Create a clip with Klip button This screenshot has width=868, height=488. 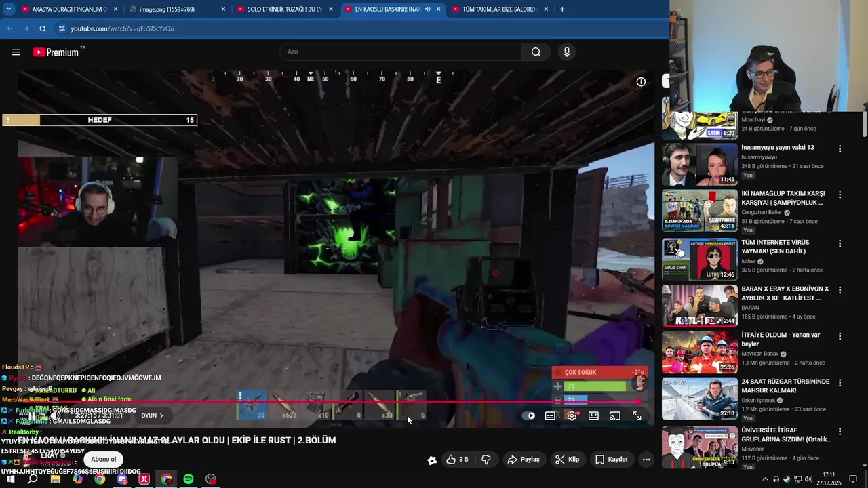(567, 460)
